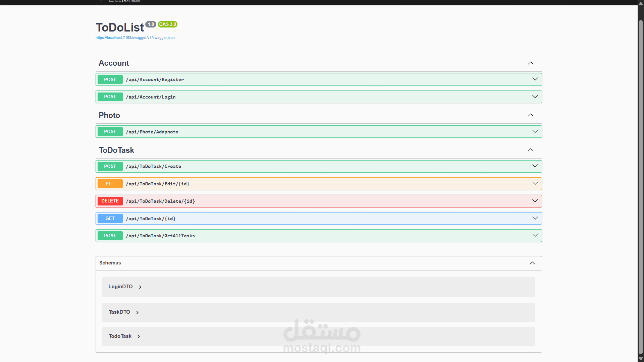
Task: Expand the ToDoTask Create endpoint arrow
Action: click(535, 166)
